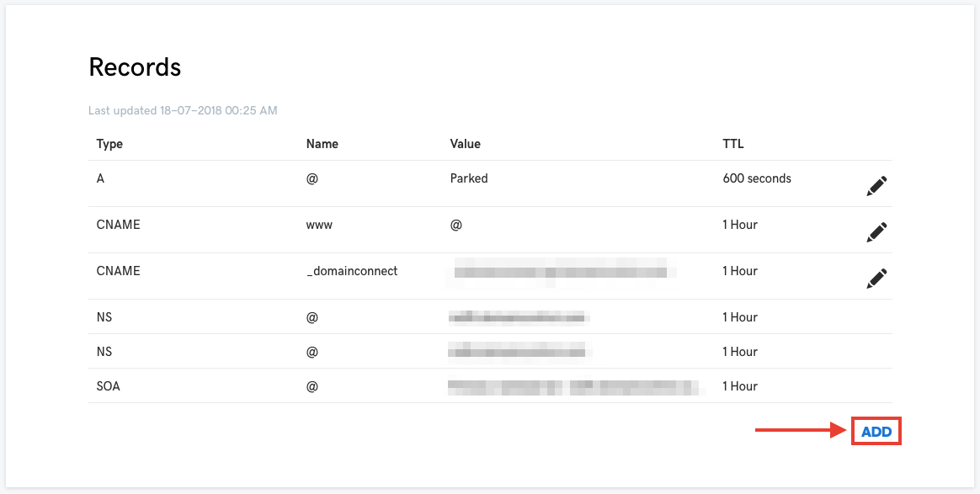Image resolution: width=980 pixels, height=494 pixels.
Task: Select the Parked value cell
Action: pos(469,178)
